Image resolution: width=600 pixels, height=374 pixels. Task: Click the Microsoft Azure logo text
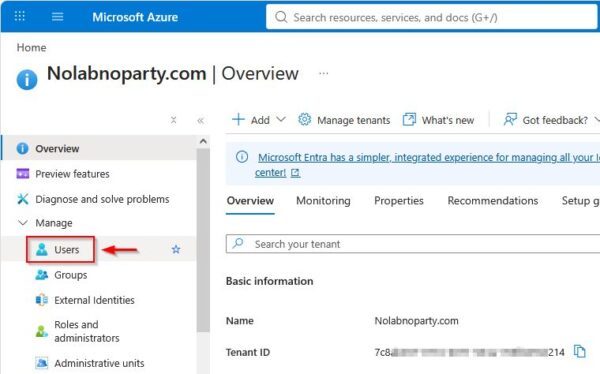tap(135, 17)
